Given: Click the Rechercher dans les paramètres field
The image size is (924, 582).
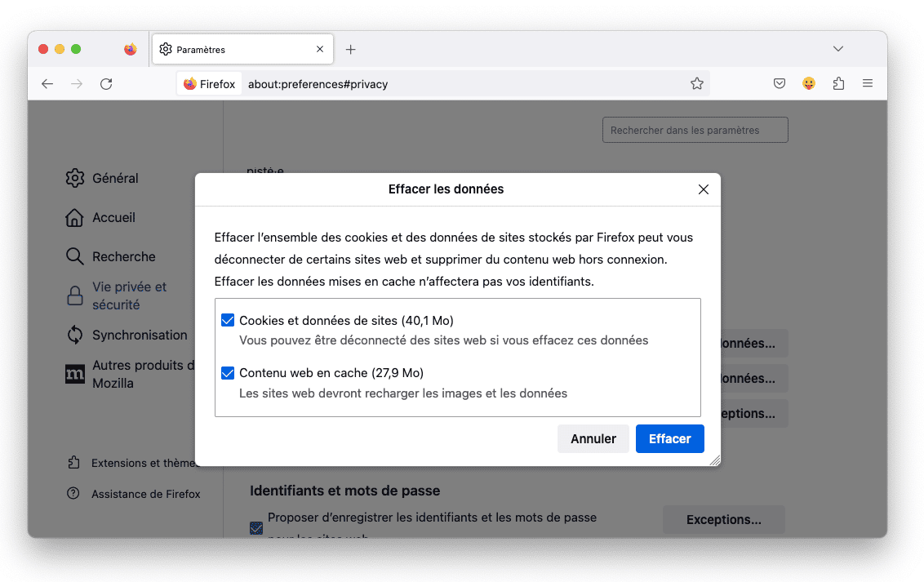Looking at the screenshot, I should pyautogui.click(x=695, y=131).
